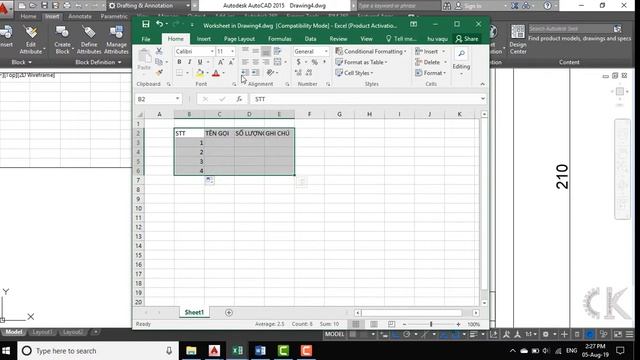
Task: Click the Excel Undo arrow
Action: point(160,24)
